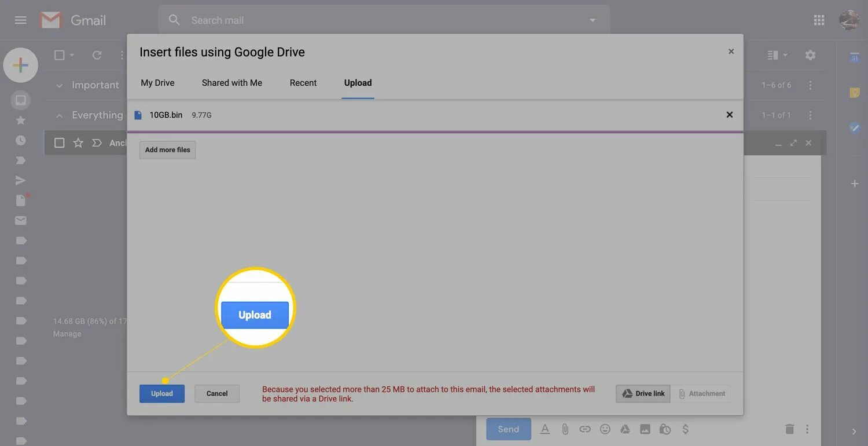The height and width of the screenshot is (446, 868).
Task: Open search options dropdown arrow
Action: [592, 20]
